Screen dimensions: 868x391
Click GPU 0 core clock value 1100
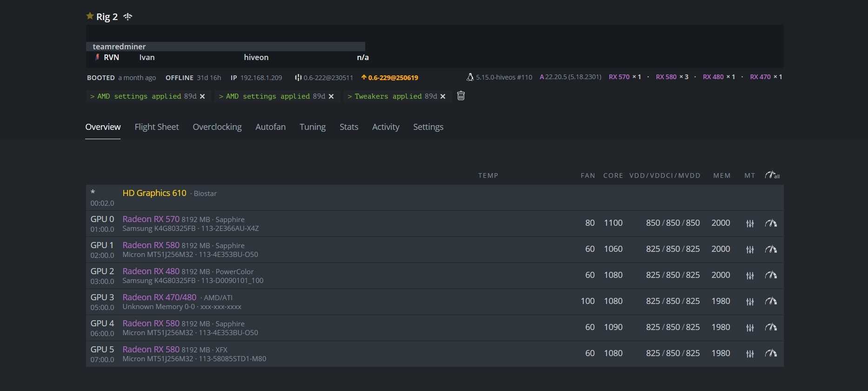[x=613, y=223]
